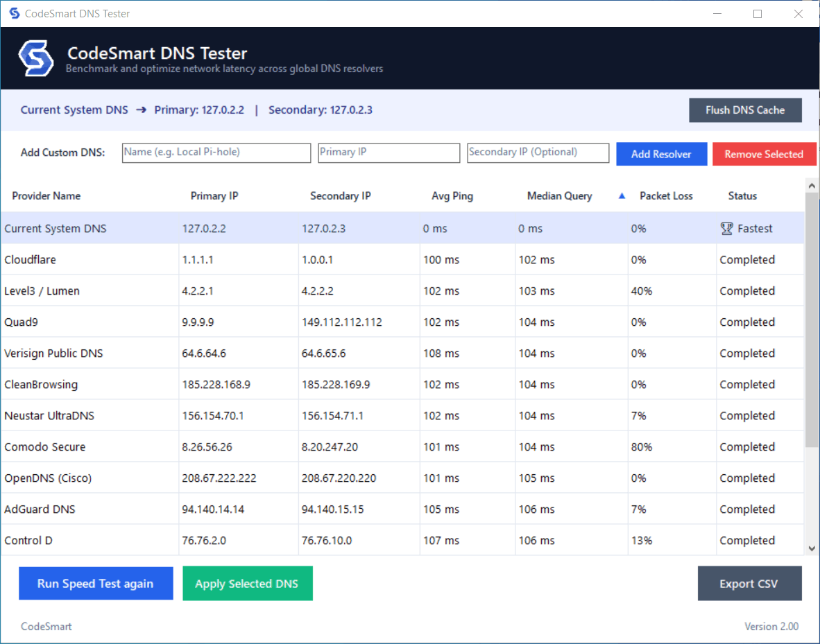Click Control D primary IP 76.76.2.0

coord(204,541)
